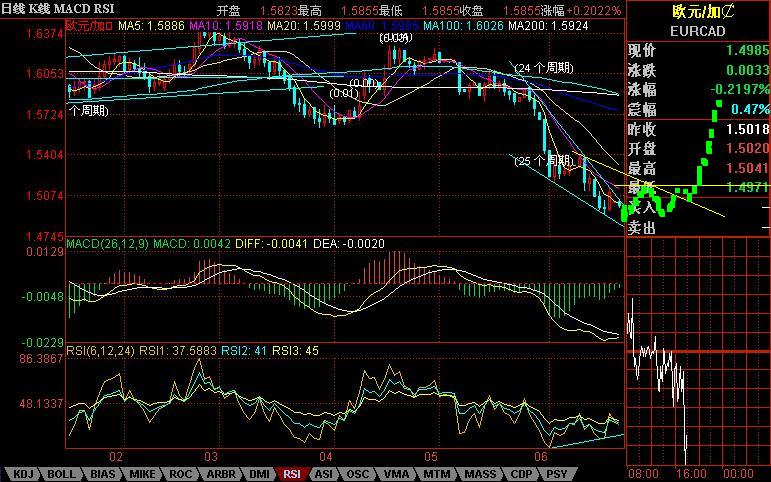Switch to the KDJ indicator tab

point(23,475)
